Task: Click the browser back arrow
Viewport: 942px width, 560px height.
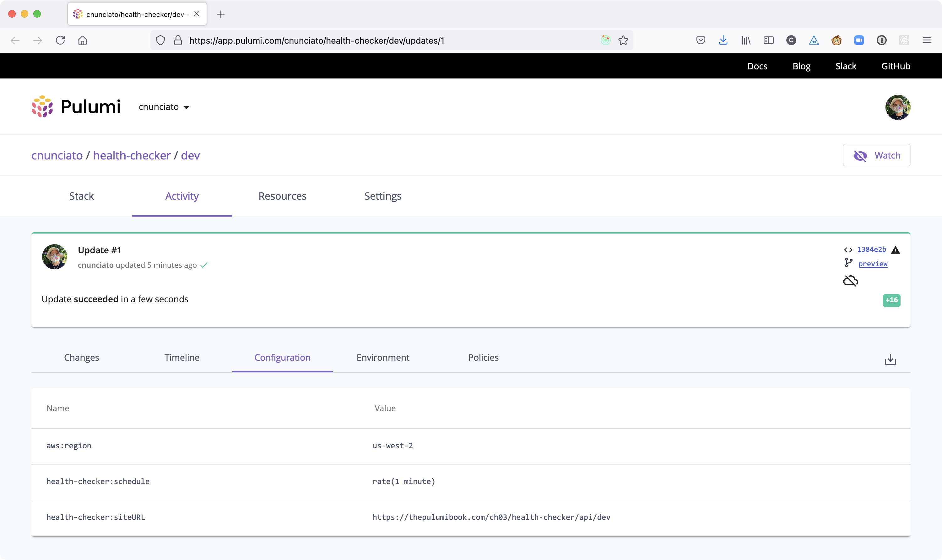Action: [15, 40]
